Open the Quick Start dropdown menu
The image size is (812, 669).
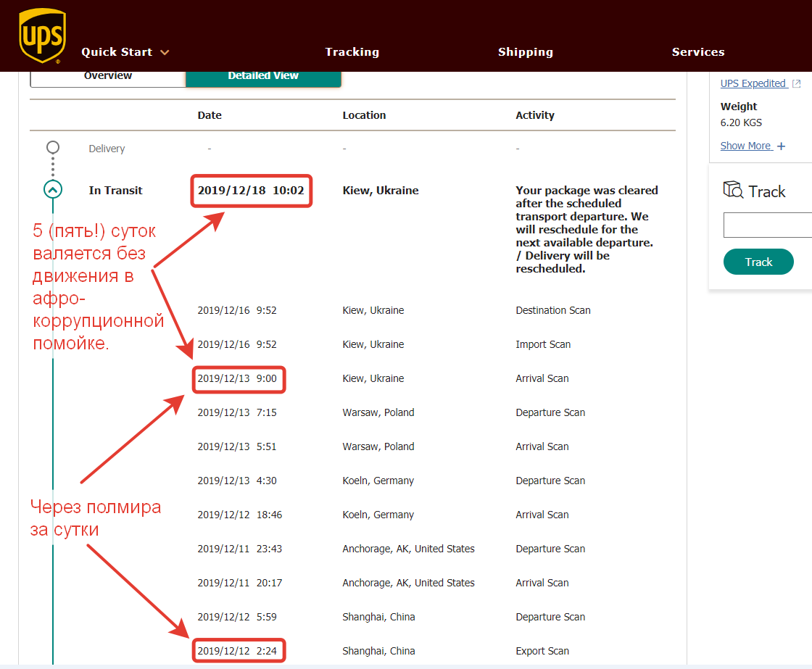(125, 51)
